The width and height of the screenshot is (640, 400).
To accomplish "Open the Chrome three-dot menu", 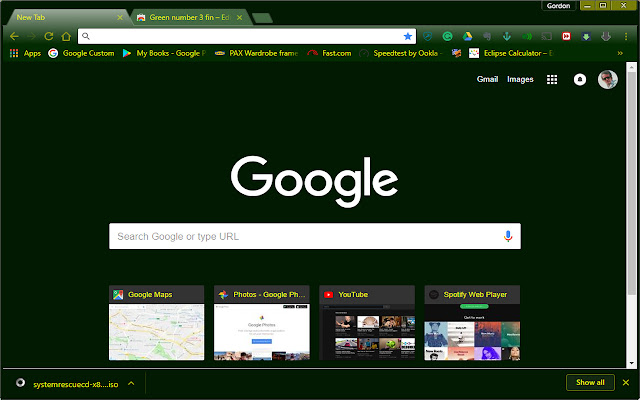I will point(626,36).
